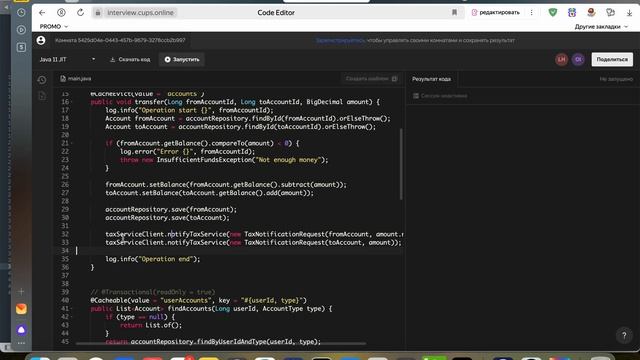Click 'accountRepository.save(toAccount);' on line 30
The height and width of the screenshot is (360, 640).
(167, 218)
